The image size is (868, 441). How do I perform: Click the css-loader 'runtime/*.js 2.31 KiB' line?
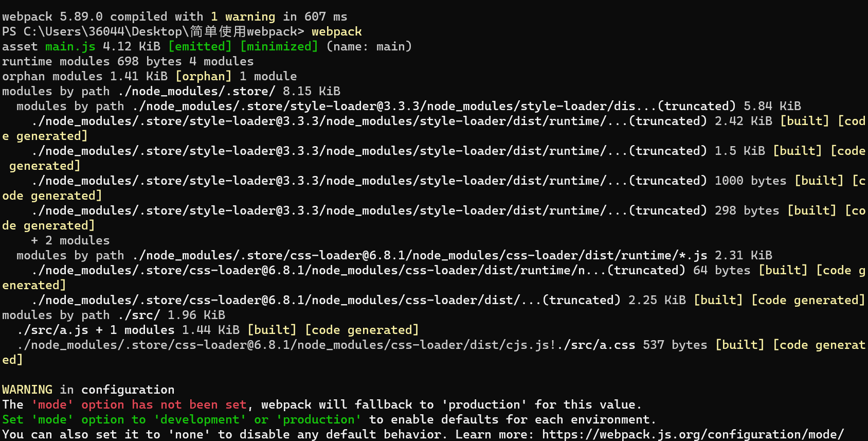(394, 255)
